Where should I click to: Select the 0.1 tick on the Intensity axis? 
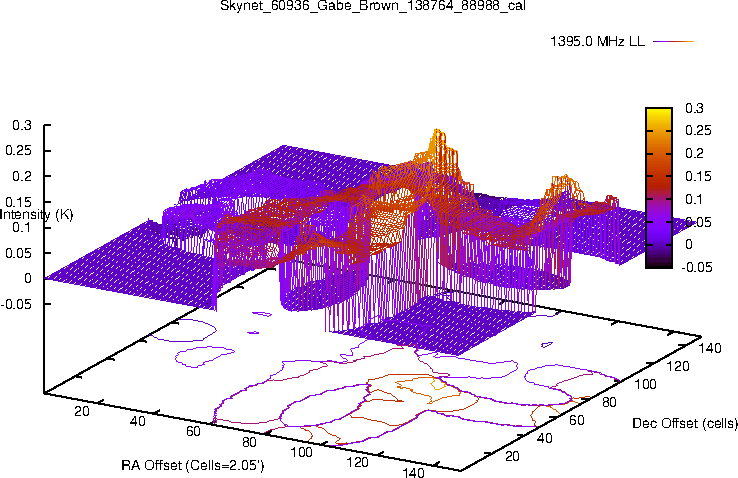click(x=22, y=228)
